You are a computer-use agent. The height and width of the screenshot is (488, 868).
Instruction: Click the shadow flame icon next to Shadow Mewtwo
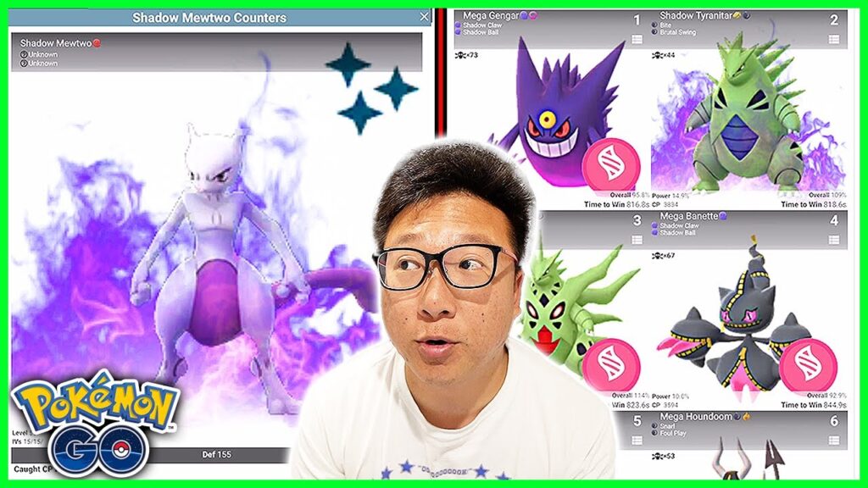click(96, 43)
